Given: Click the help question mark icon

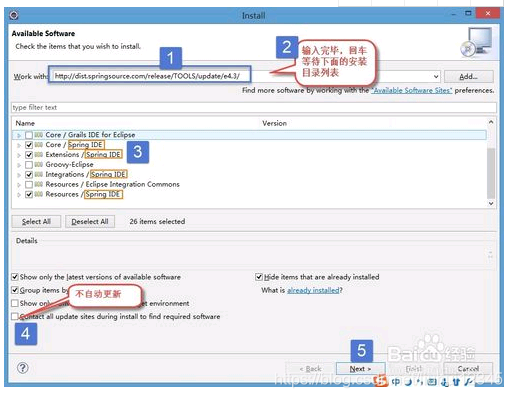Looking at the screenshot, I should tap(23, 368).
